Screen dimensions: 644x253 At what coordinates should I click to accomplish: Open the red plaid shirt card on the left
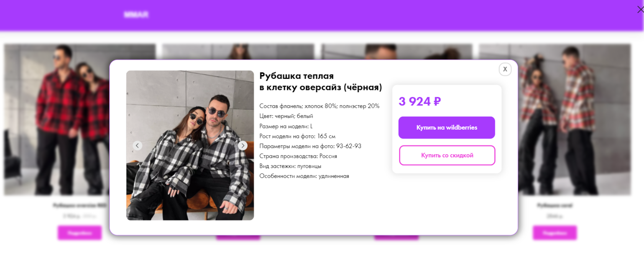point(56,119)
